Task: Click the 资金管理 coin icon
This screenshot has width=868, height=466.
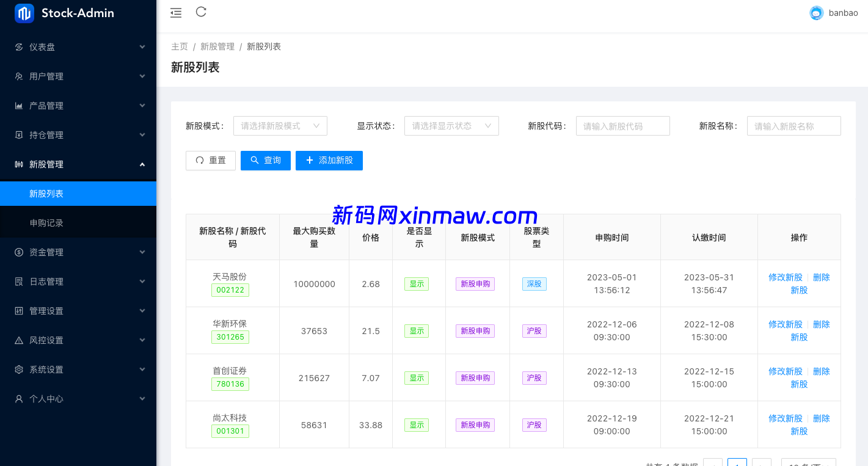Action: pyautogui.click(x=19, y=252)
